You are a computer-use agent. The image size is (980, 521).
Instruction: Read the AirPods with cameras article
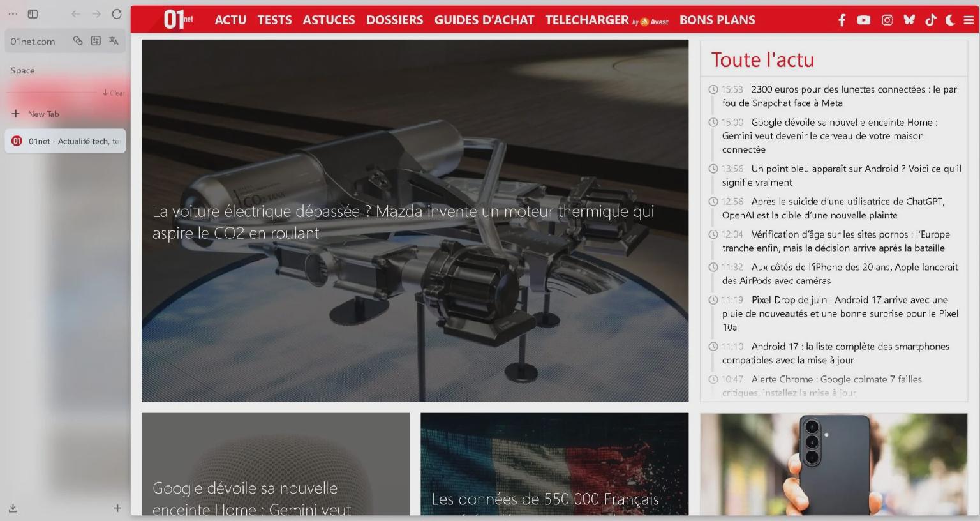tap(840, 273)
